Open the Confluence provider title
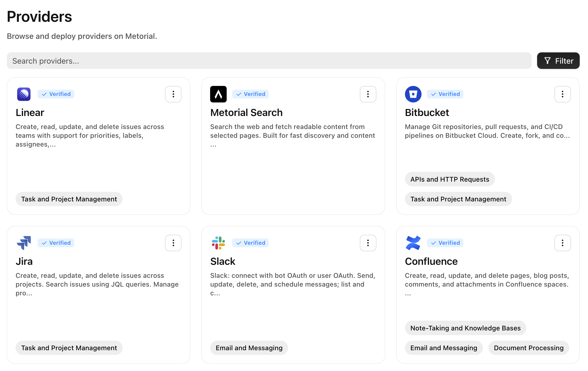 point(431,262)
